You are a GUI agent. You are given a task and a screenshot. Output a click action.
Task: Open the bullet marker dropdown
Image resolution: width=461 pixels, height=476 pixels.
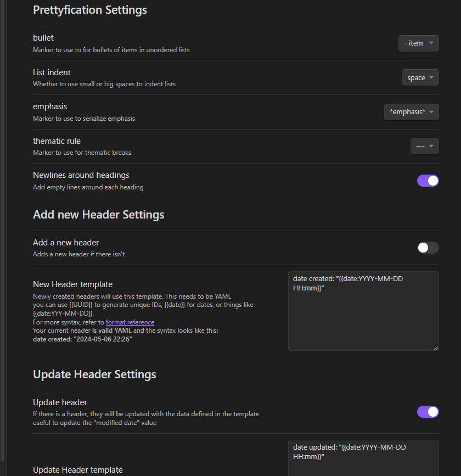tap(419, 43)
